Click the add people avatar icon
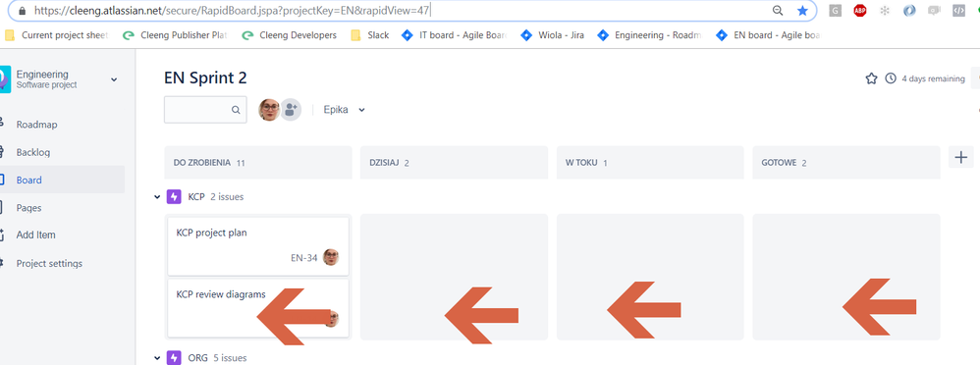The image size is (980, 365). pyautogui.click(x=290, y=110)
